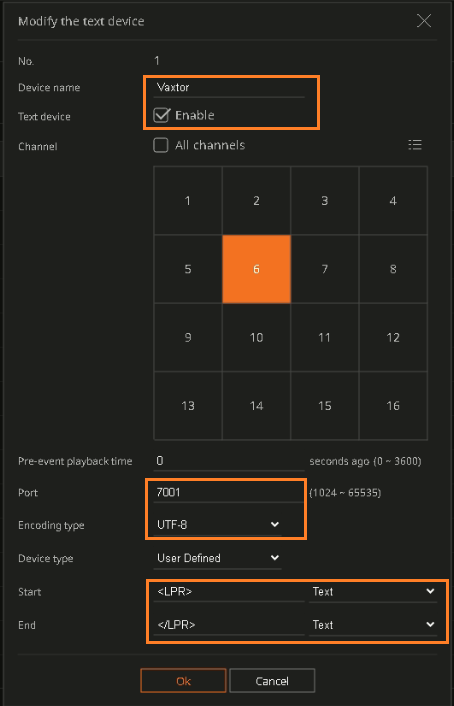Close the Modify text device dialog
The height and width of the screenshot is (706, 454).
coord(424,21)
